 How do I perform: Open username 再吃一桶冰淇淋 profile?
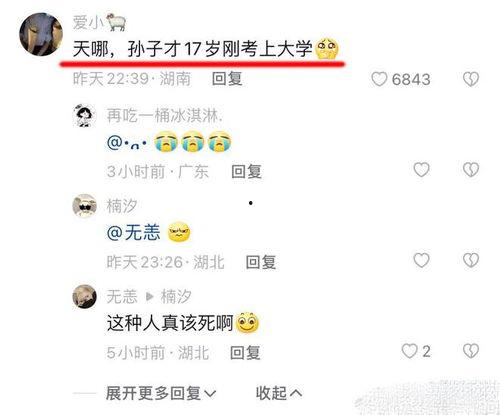pos(165,116)
